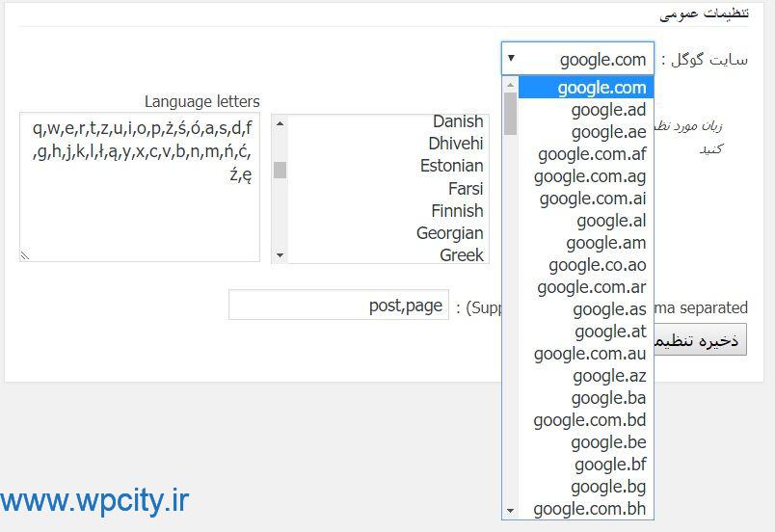775x532 pixels.
Task: Select google.com.au option
Action: (586, 354)
